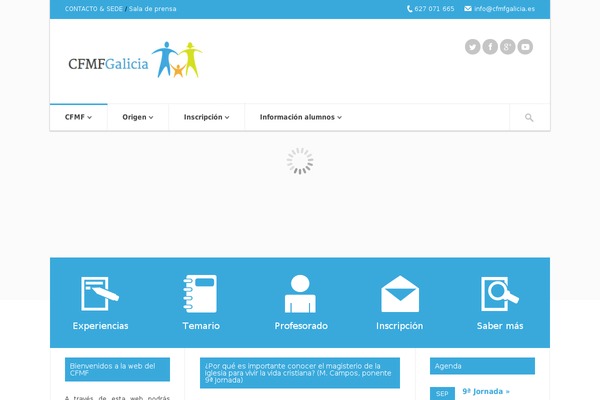
Task: Open the Temario label link
Action: coord(201,326)
